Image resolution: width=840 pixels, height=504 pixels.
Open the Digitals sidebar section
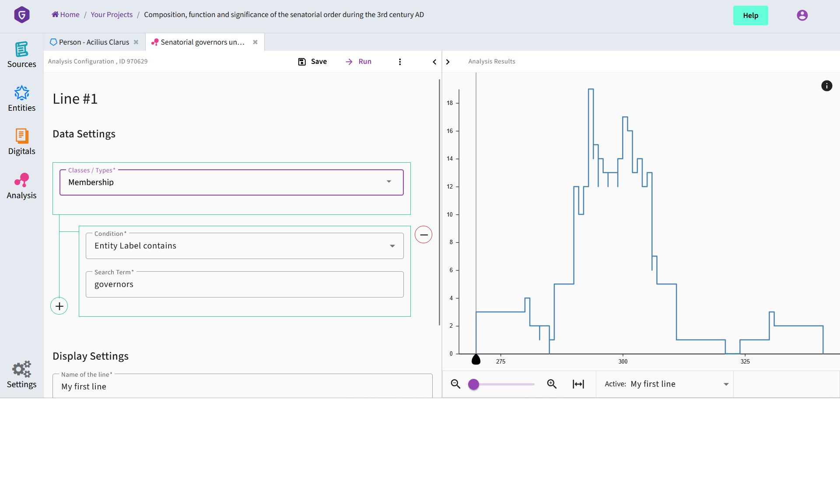click(x=21, y=142)
